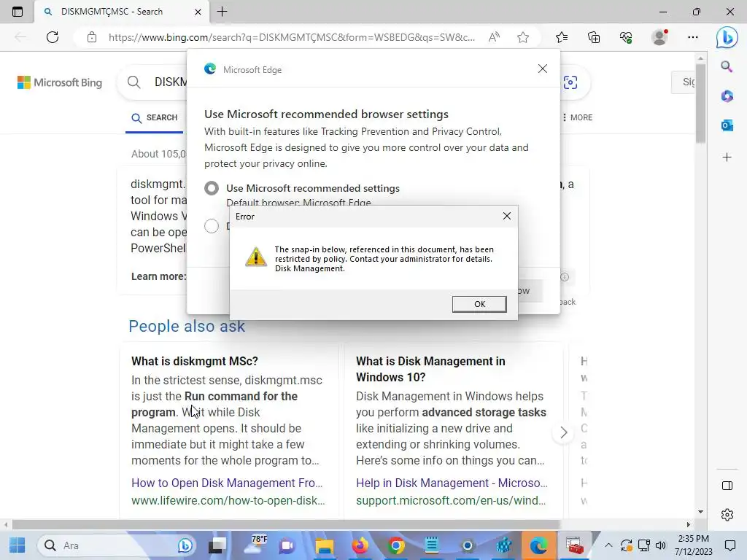Image resolution: width=747 pixels, height=560 pixels.
Task: Open the Favorites list icon
Action: coord(562,37)
